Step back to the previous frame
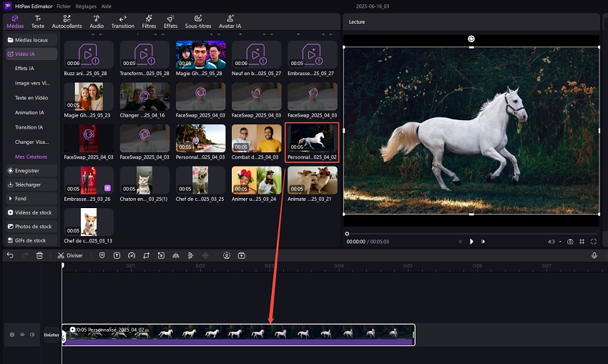The height and width of the screenshot is (364, 608). click(460, 242)
